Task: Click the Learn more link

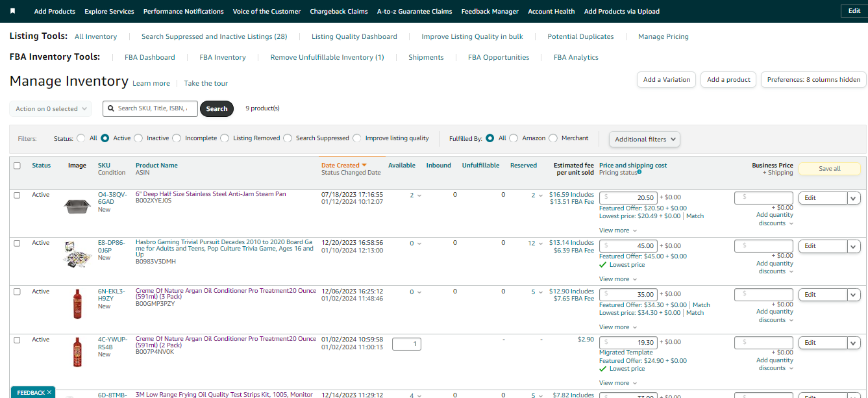Action: point(151,83)
